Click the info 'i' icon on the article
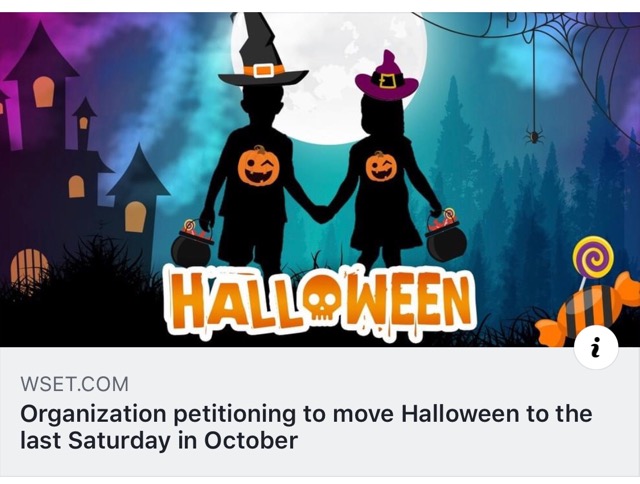This screenshot has width=640, height=484. click(596, 347)
